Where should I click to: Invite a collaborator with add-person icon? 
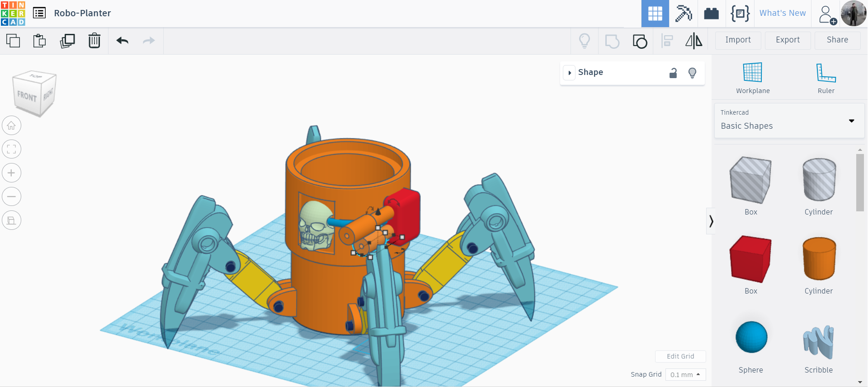click(x=827, y=14)
